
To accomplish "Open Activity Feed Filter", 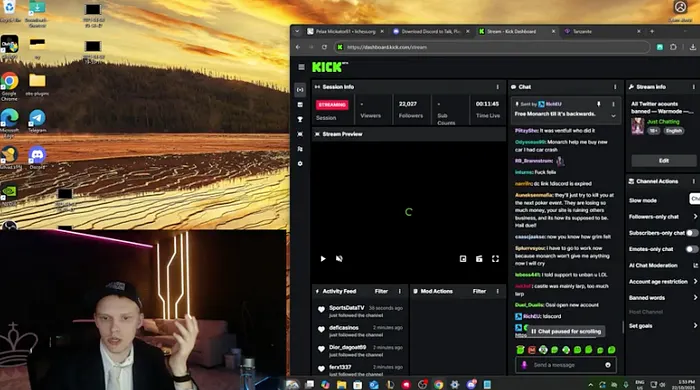I will point(381,291).
